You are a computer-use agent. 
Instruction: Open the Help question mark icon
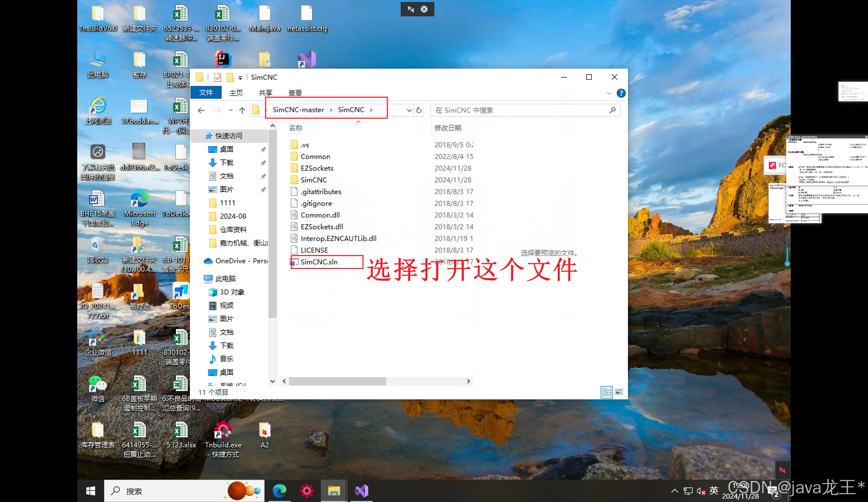point(621,93)
